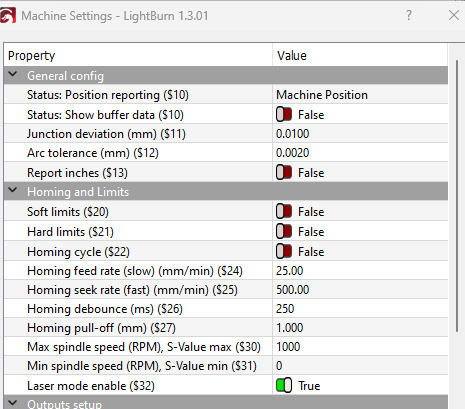Screen dimensions: 465x409
Task: Collapse the Homing and Limits section
Action: pos(13,190)
